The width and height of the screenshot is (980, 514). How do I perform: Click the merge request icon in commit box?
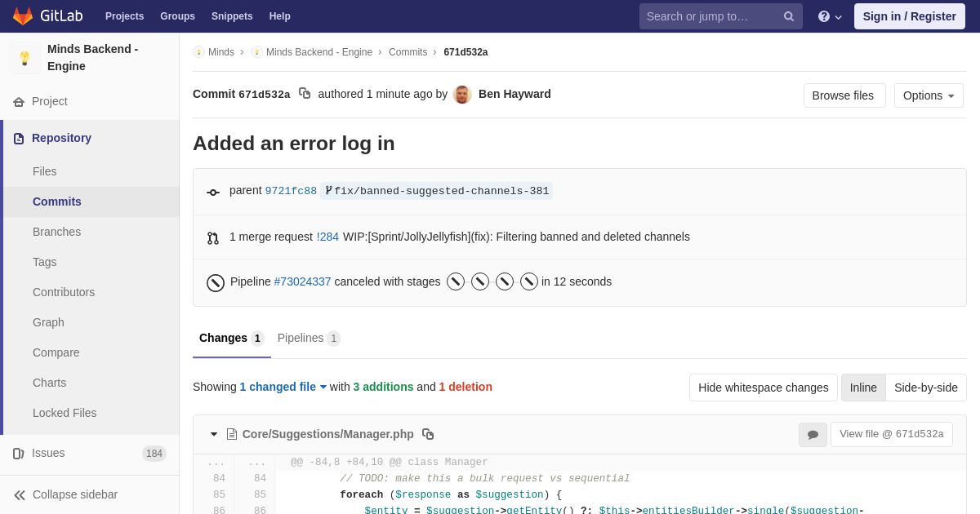point(213,238)
